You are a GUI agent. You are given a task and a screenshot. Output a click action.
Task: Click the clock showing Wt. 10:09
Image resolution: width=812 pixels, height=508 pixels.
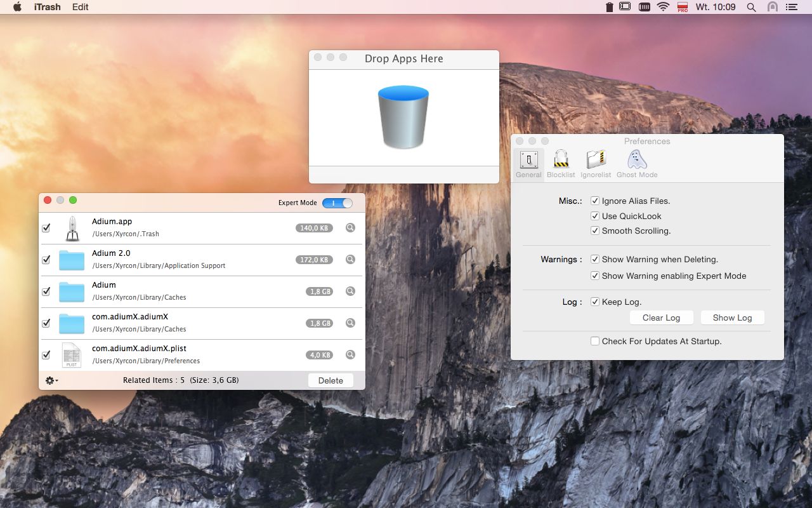(x=716, y=7)
